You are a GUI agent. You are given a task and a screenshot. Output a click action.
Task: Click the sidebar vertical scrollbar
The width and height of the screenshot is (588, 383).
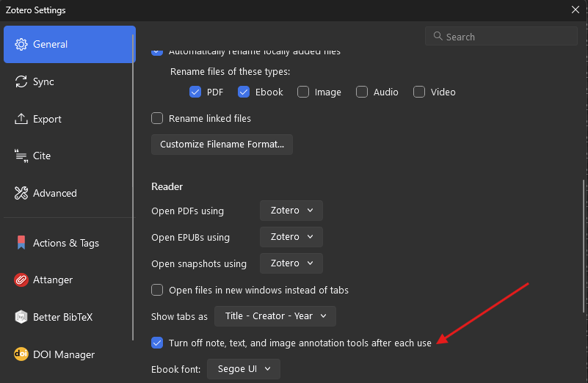tap(133, 187)
